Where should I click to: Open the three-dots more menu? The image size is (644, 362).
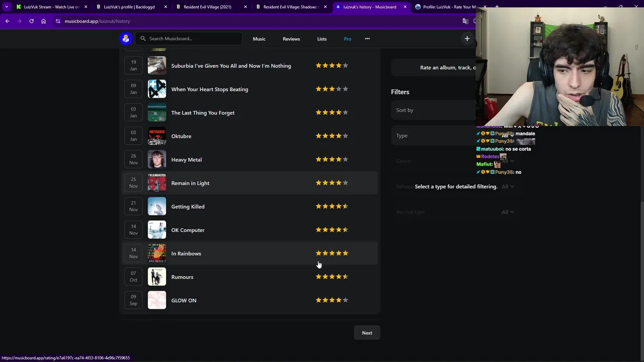click(367, 39)
